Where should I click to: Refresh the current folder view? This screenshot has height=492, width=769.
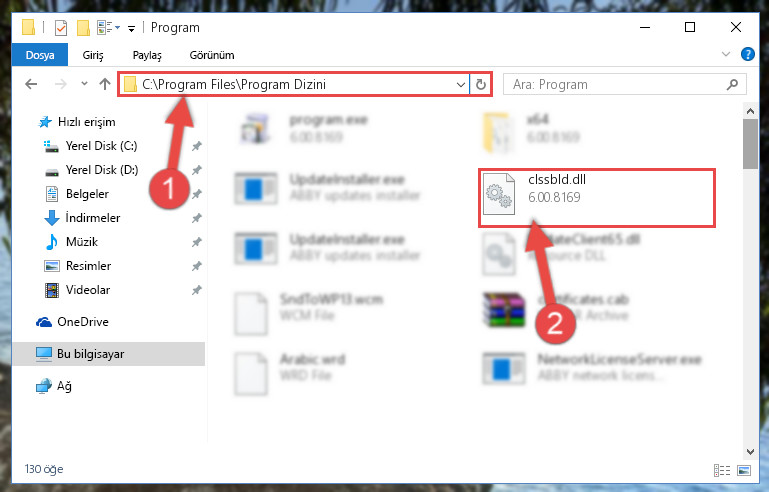pyautogui.click(x=481, y=84)
